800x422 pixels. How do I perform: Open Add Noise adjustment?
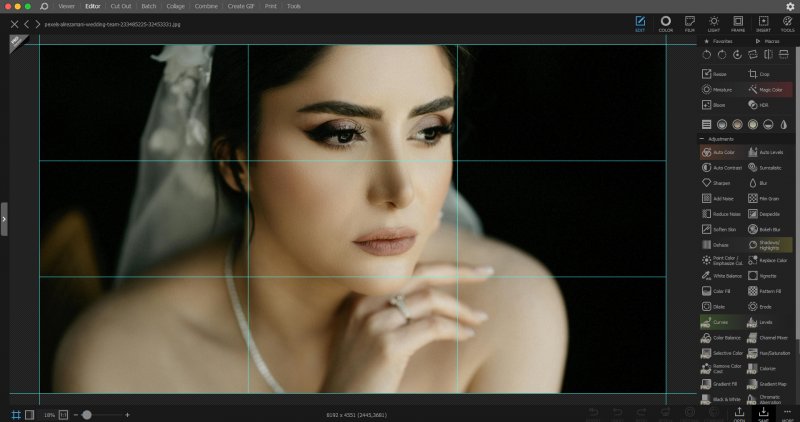coord(718,198)
